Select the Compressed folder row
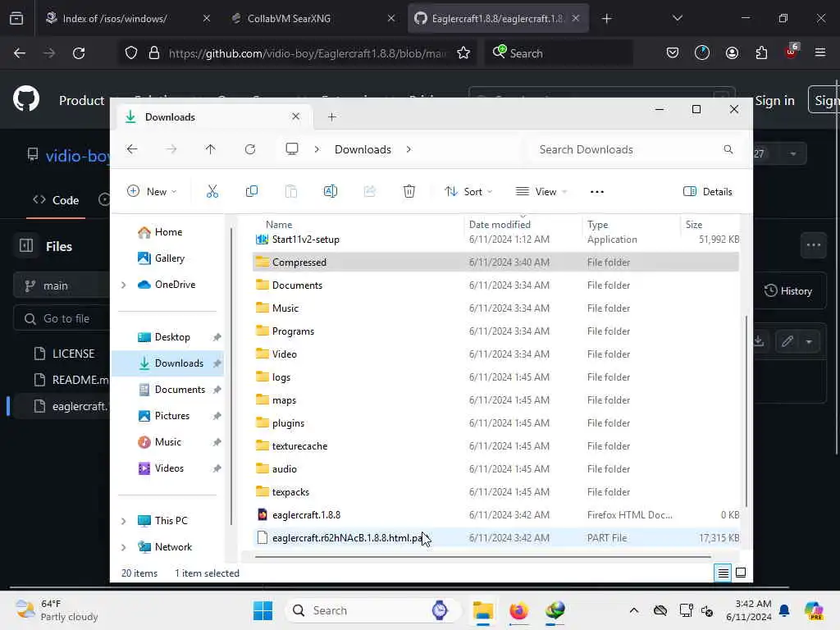This screenshot has height=630, width=840. 495,262
